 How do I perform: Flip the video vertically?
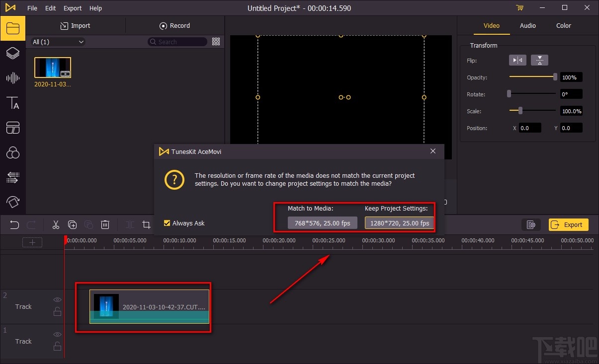pyautogui.click(x=539, y=60)
